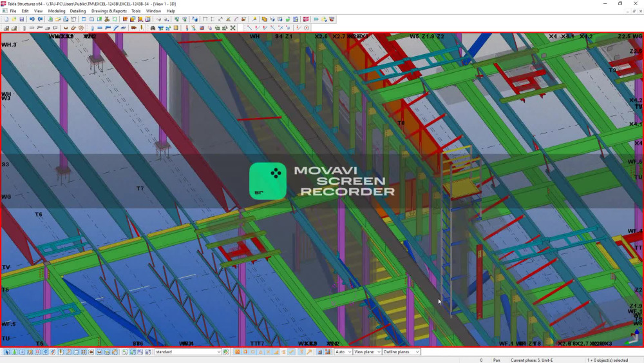Image resolution: width=644 pixels, height=363 pixels.
Task: Toggle the Select welds switch
Action: click(61, 352)
